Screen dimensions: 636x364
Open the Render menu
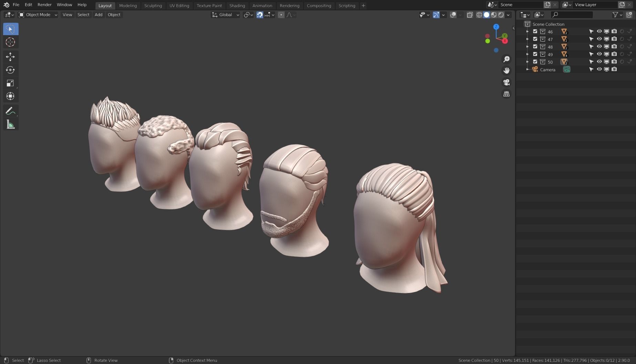point(44,5)
